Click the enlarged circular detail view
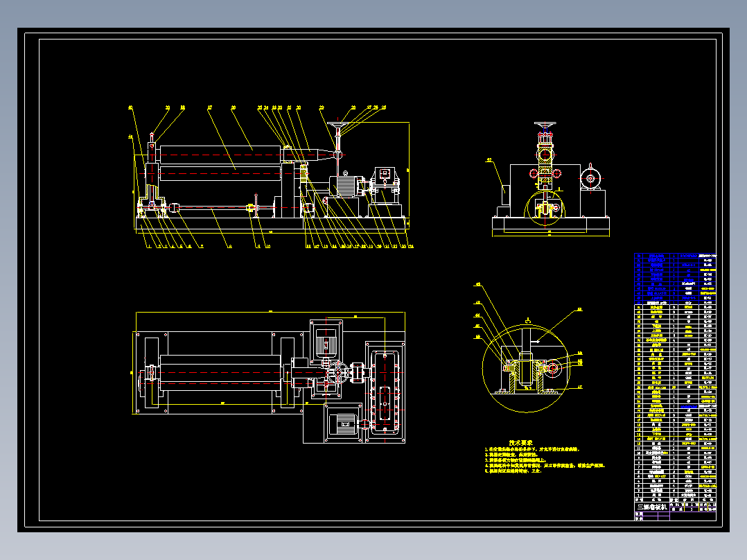Viewport: 747px width, 560px height. click(527, 368)
